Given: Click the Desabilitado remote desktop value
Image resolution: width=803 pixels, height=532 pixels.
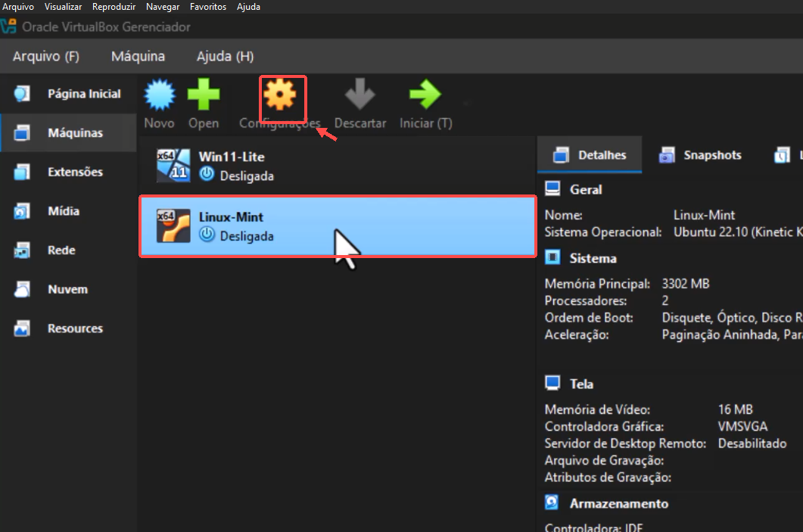Looking at the screenshot, I should 752,443.
